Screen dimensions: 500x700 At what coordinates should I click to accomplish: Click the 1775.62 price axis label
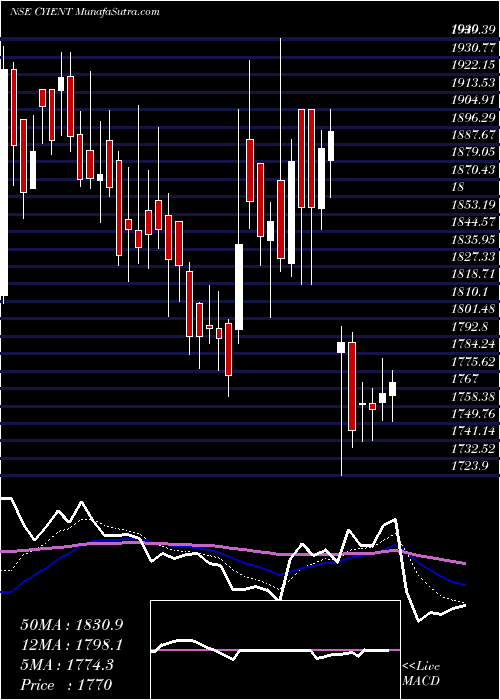(473, 362)
